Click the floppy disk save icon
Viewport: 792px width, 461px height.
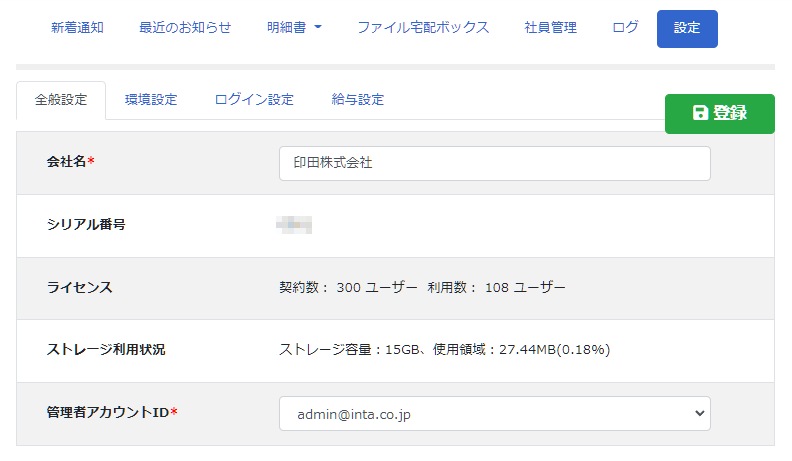click(x=700, y=113)
